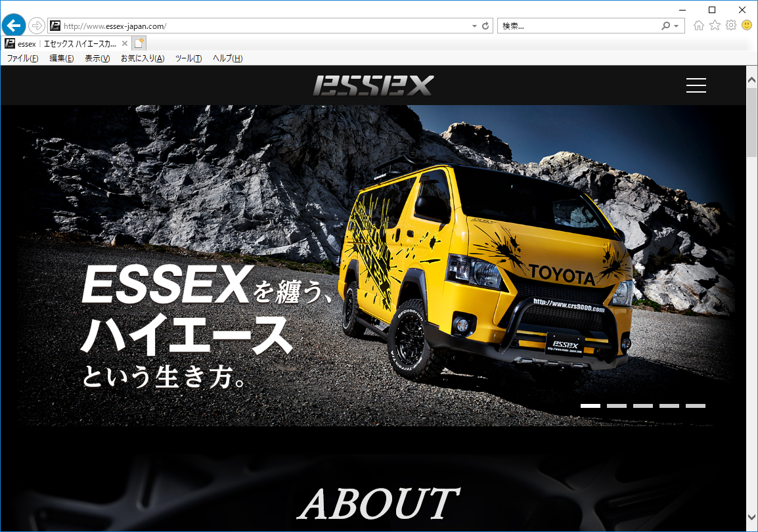Viewport: 758px width, 532px height.
Task: Maximize the browser window
Action: (x=712, y=10)
